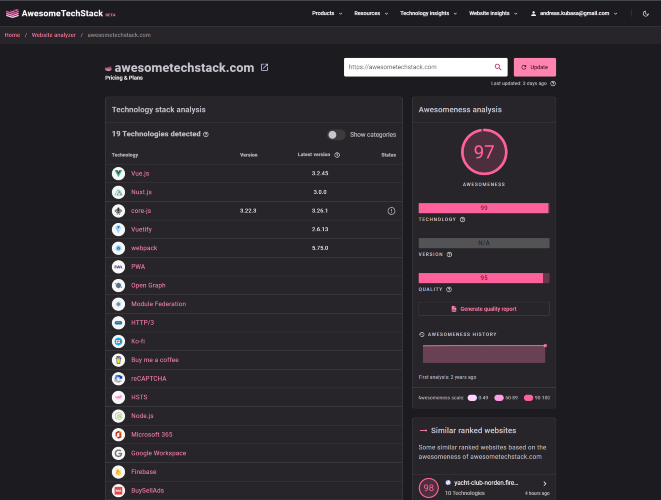The width and height of the screenshot is (661, 500).
Task: Click the Update button
Action: pos(535,67)
